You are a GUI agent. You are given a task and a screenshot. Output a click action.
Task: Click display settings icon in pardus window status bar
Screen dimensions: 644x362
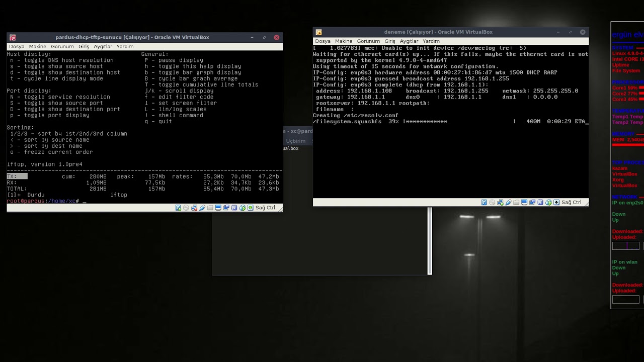point(218,208)
